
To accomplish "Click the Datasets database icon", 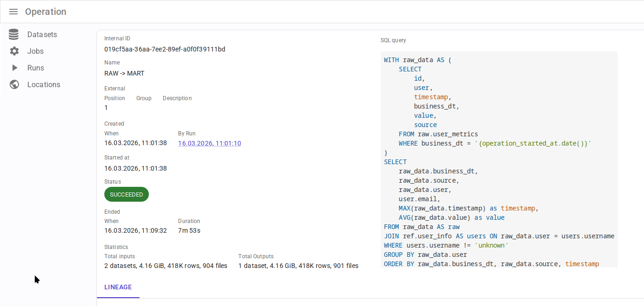I will click(x=14, y=34).
